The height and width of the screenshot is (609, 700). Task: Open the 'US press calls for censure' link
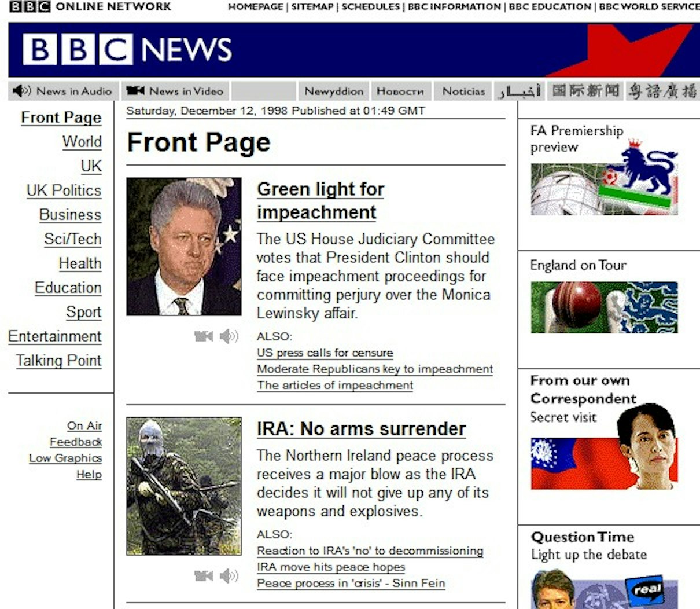click(325, 353)
